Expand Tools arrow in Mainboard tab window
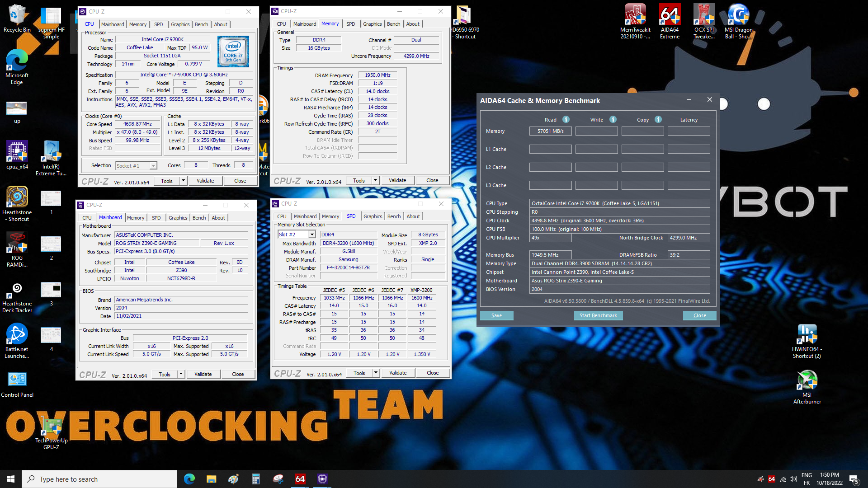This screenshot has height=488, width=868. coord(181,374)
